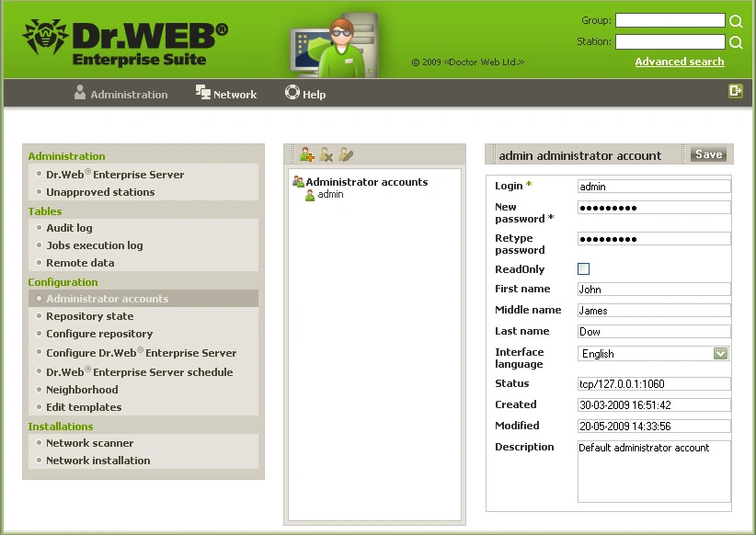Go to Network scanner in Installations
The width and height of the screenshot is (756, 535).
pyautogui.click(x=89, y=443)
